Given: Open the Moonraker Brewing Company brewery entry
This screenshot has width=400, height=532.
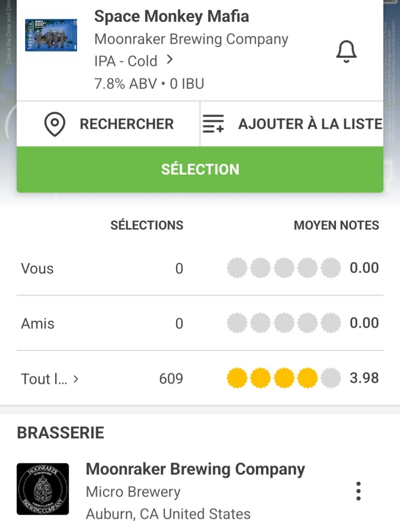Looking at the screenshot, I should pyautogui.click(x=195, y=470).
